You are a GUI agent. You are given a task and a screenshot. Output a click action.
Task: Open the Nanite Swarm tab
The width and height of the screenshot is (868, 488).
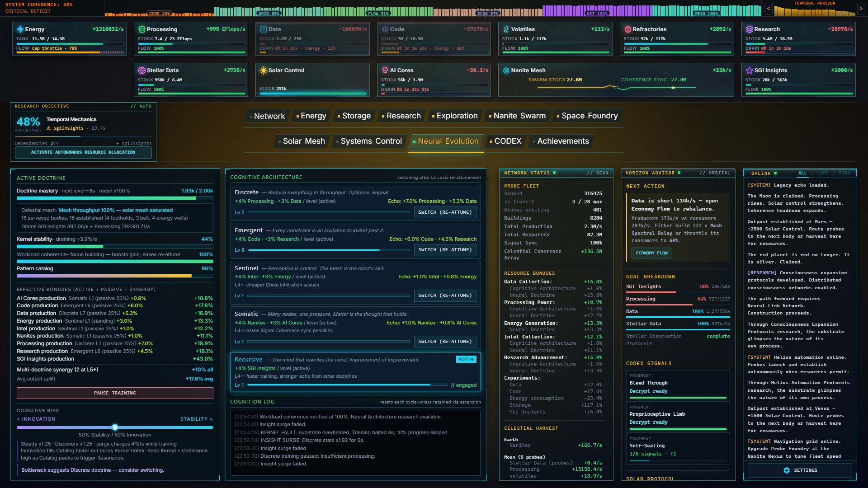coord(517,116)
